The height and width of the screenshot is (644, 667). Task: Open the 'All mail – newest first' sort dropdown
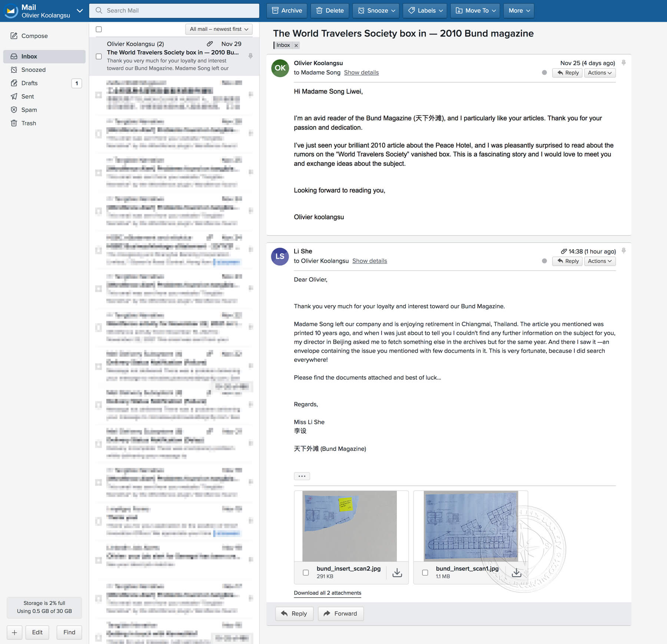pyautogui.click(x=219, y=29)
